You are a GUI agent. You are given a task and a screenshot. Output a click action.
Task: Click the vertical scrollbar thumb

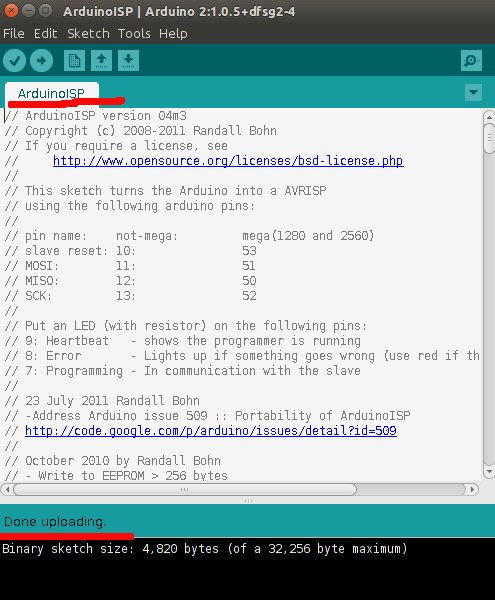[x=489, y=139]
